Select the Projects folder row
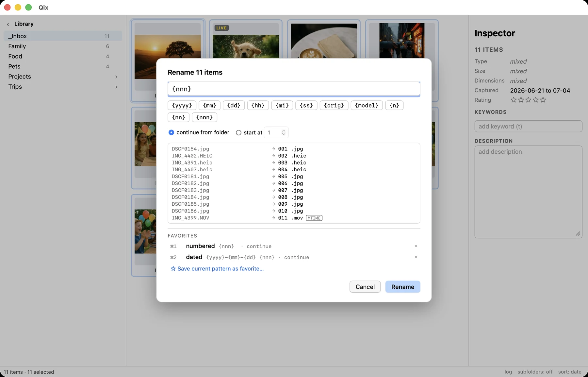This screenshot has height=377, width=588. coord(63,77)
